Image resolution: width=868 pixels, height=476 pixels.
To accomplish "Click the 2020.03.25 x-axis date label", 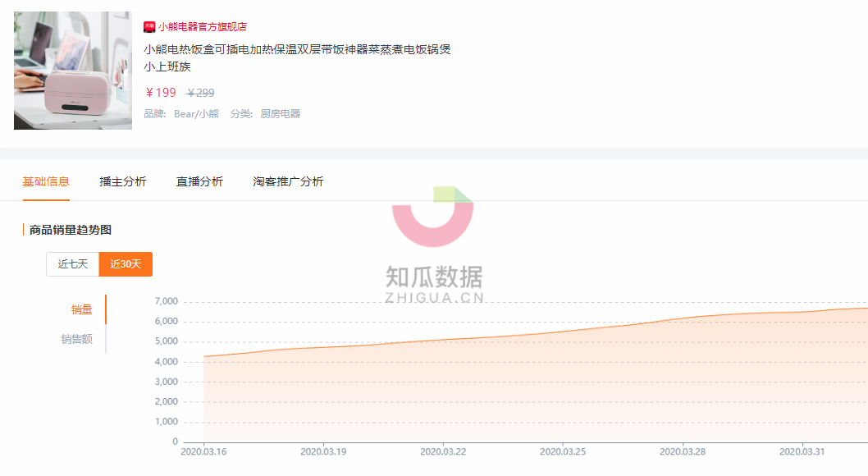I will (563, 451).
